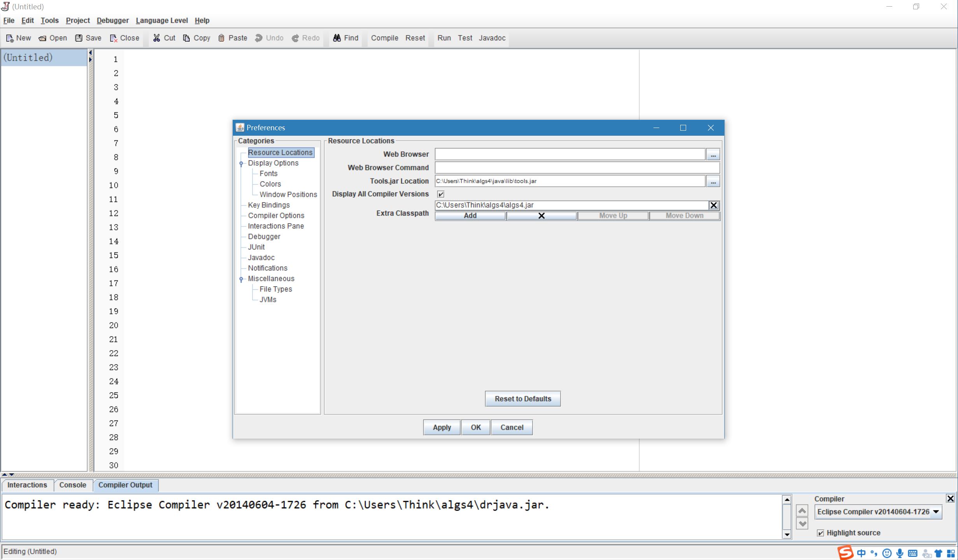Apply the preference changes
Viewport: 958px width, 560px height.
(x=441, y=427)
